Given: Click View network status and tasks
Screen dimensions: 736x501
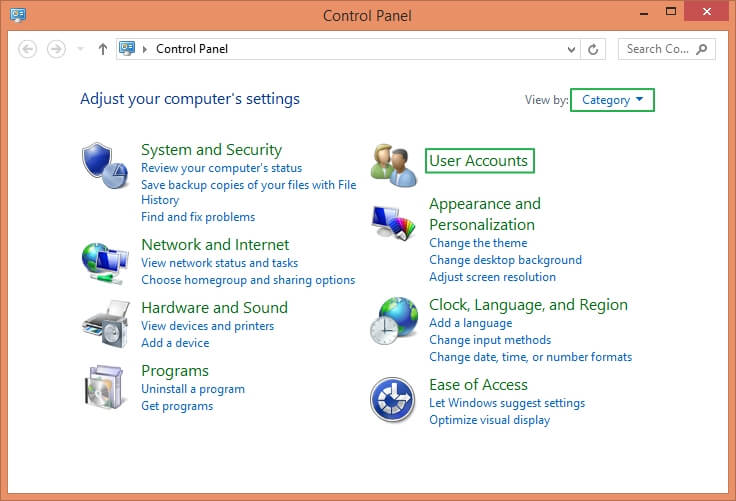Looking at the screenshot, I should [x=220, y=263].
